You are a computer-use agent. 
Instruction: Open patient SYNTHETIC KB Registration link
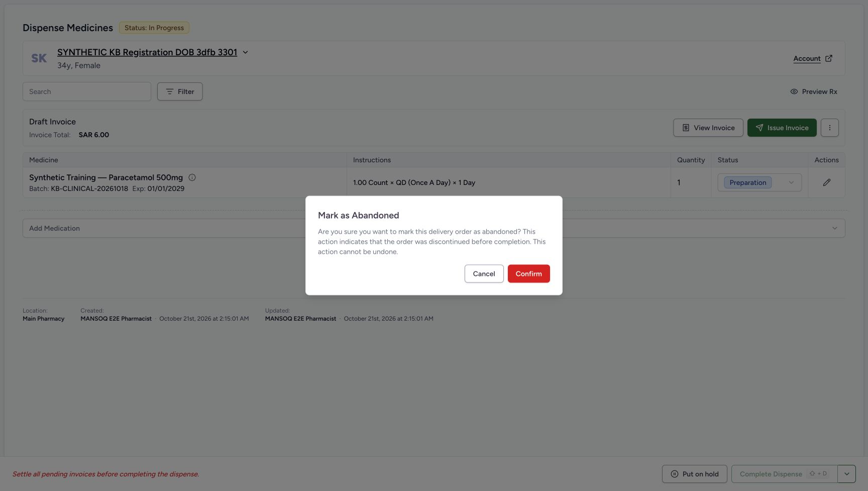point(147,52)
